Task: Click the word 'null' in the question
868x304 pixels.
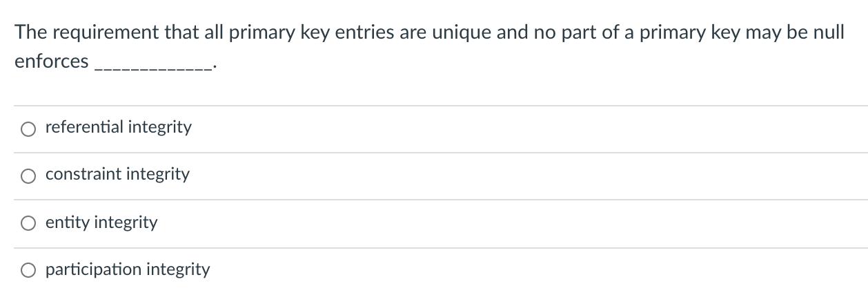Action: pyautogui.click(x=829, y=32)
